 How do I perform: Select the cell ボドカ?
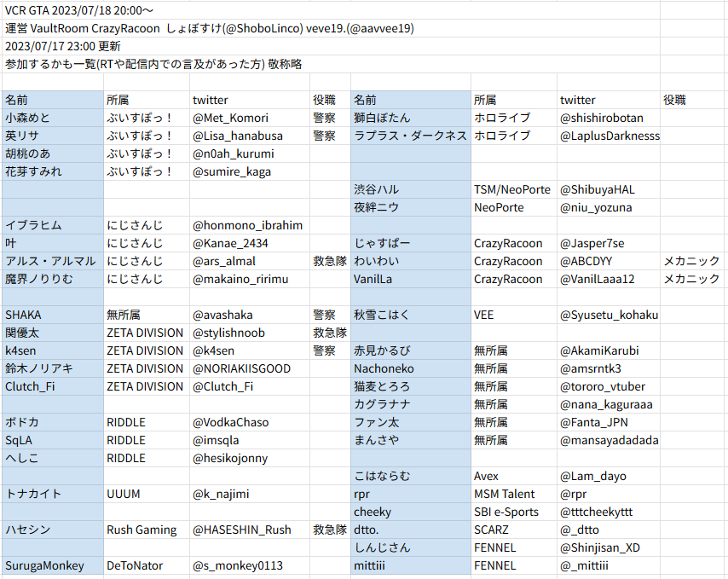pos(53,422)
